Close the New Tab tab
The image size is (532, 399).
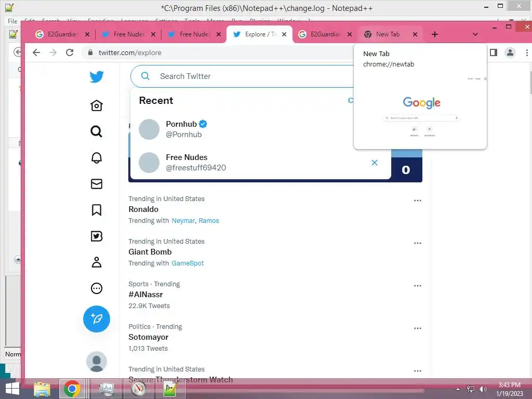coord(415,34)
